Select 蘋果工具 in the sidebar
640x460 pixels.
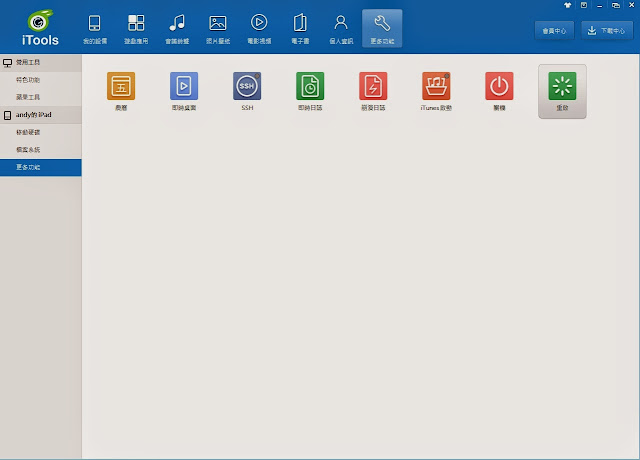[28, 97]
